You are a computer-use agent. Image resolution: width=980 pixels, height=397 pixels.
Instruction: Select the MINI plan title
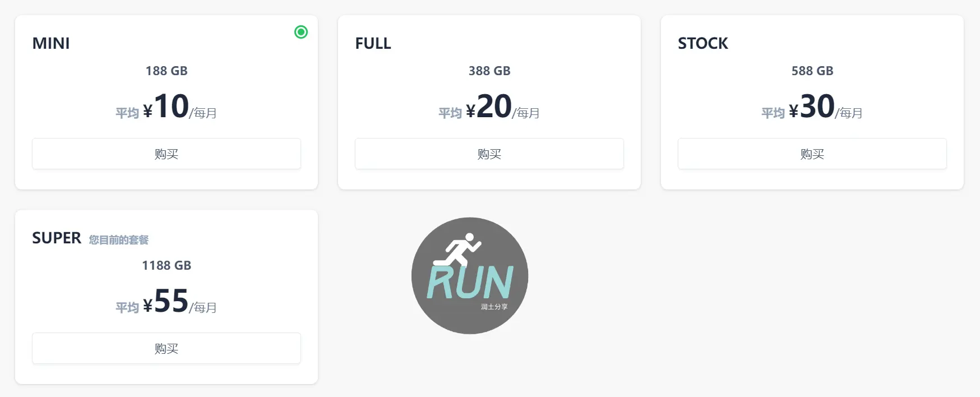tap(51, 43)
